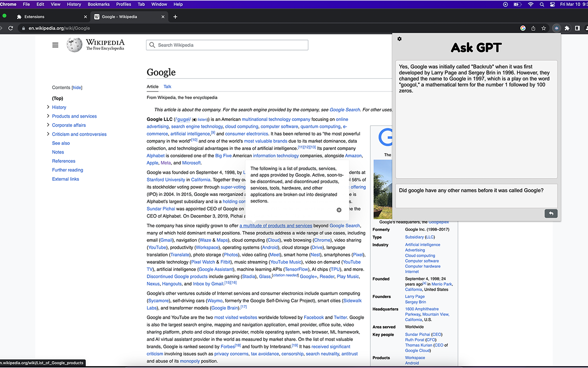Open Wikipedia hamburger main menu
The image size is (588, 368).
click(55, 45)
